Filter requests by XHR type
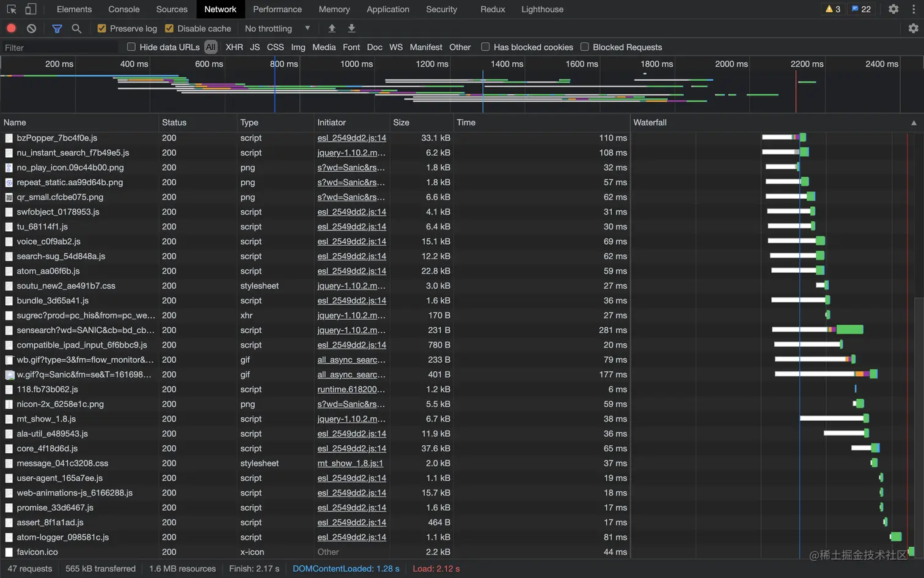 (x=234, y=47)
